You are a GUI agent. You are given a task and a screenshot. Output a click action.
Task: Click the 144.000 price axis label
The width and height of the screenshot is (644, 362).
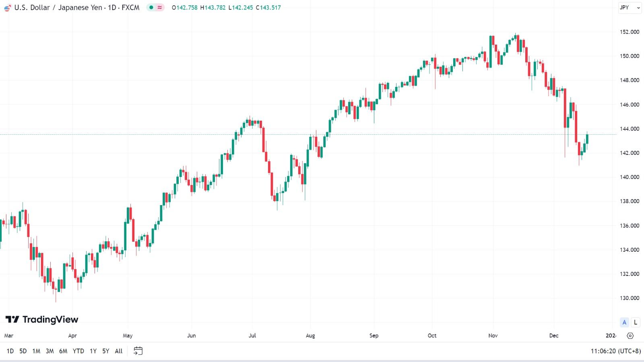tap(629, 129)
